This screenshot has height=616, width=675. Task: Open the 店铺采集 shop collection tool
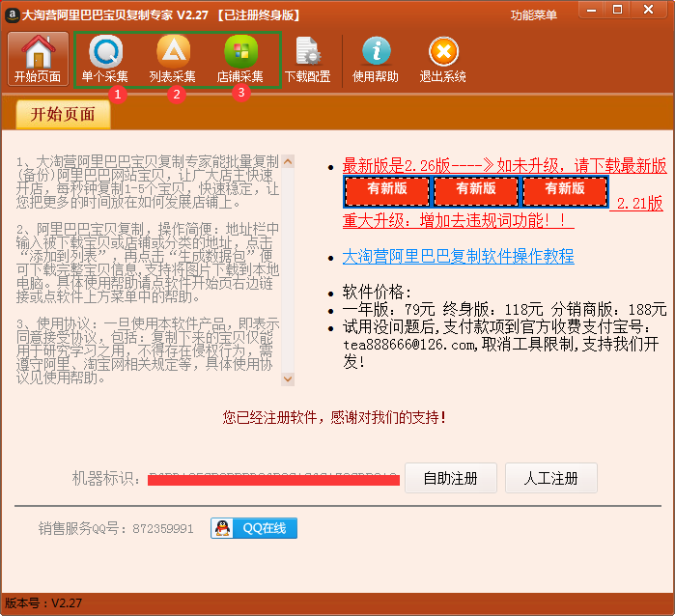(240, 59)
